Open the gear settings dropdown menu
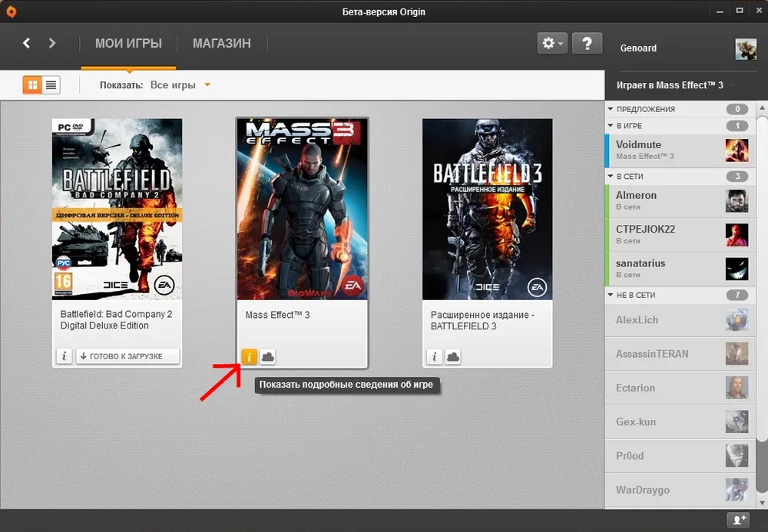 [552, 44]
